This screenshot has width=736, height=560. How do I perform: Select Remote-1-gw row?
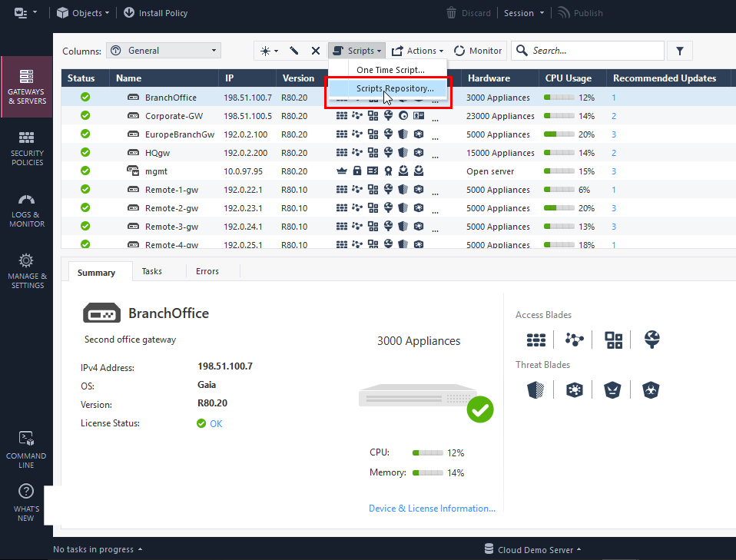399,190
